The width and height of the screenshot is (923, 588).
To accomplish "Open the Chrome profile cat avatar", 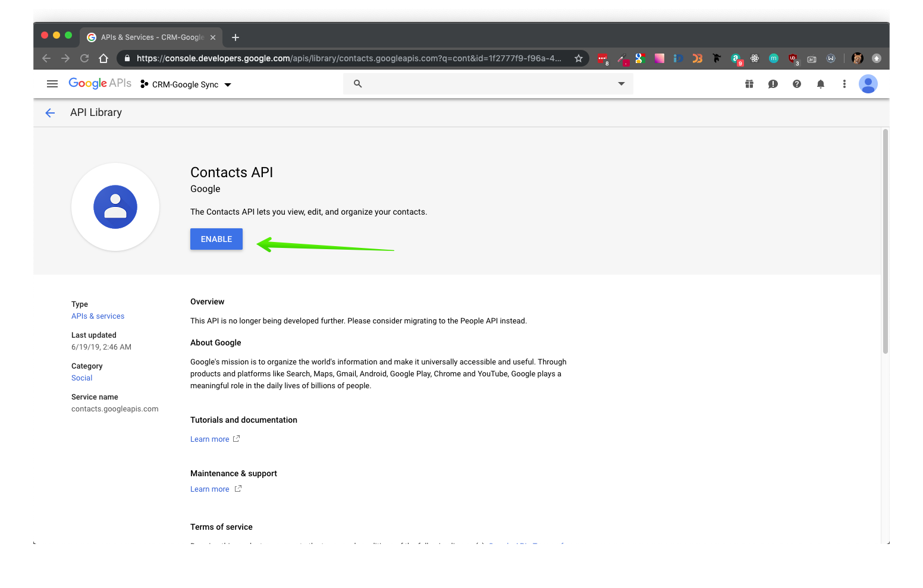I will 858,58.
